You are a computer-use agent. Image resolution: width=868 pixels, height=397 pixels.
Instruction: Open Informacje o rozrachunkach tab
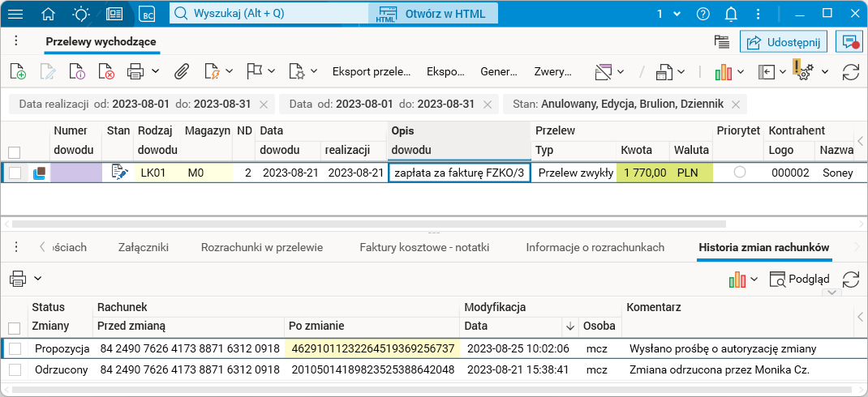595,248
